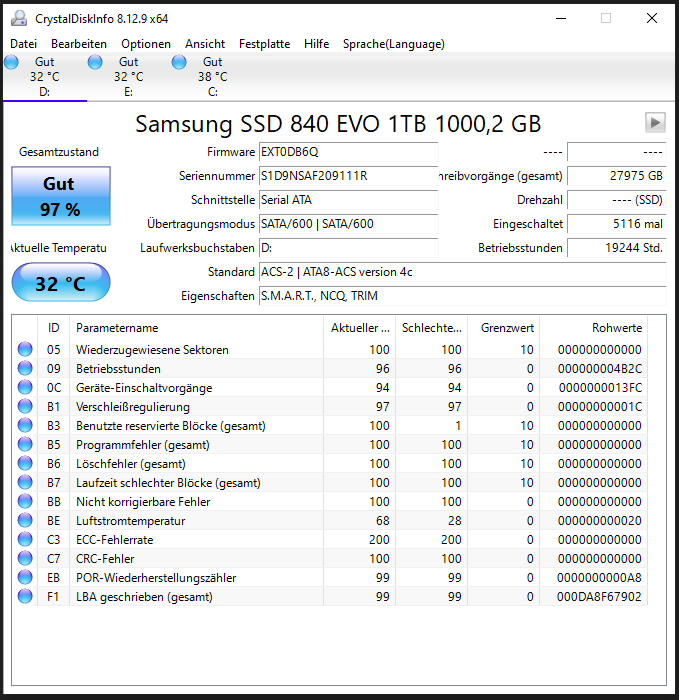This screenshot has width=679, height=700.
Task: Click the Übertragungsmodus field SATA/600
Action: coord(348,224)
